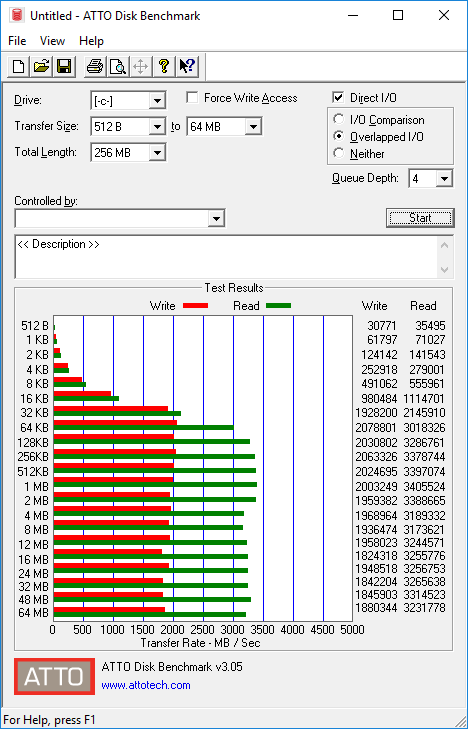This screenshot has height=729, width=468.
Task: Open the File menu
Action: pyautogui.click(x=17, y=41)
